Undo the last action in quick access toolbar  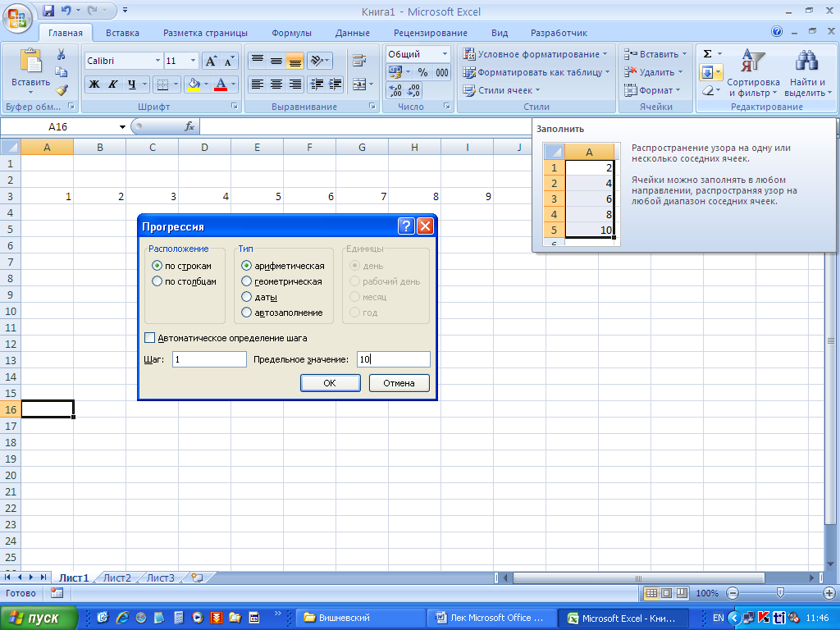(66, 10)
